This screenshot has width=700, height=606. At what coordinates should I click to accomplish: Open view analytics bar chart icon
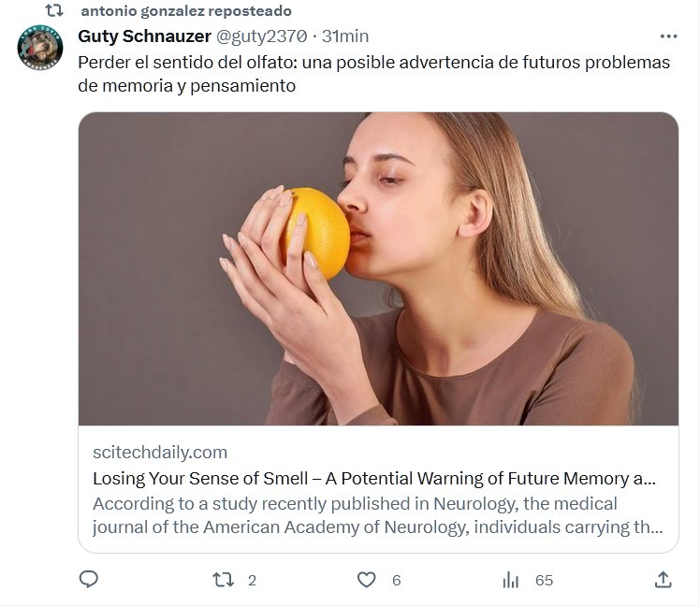coord(511,580)
